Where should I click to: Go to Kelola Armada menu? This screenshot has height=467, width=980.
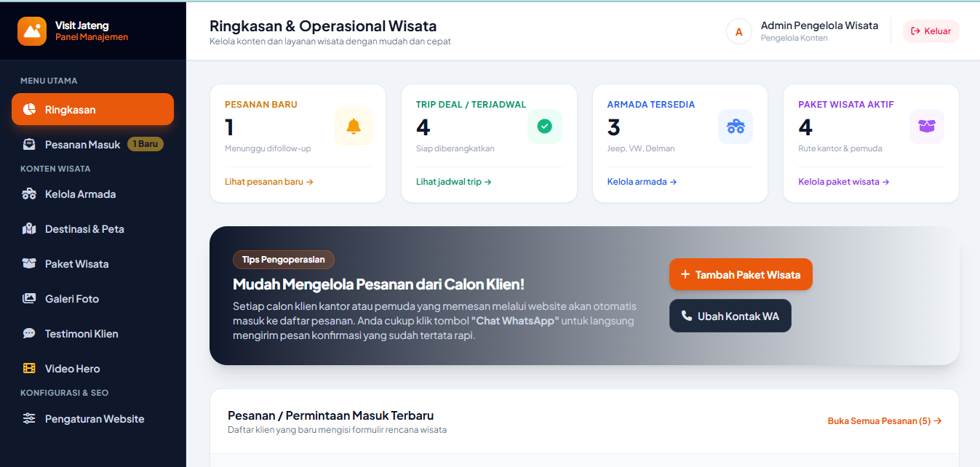(x=93, y=194)
